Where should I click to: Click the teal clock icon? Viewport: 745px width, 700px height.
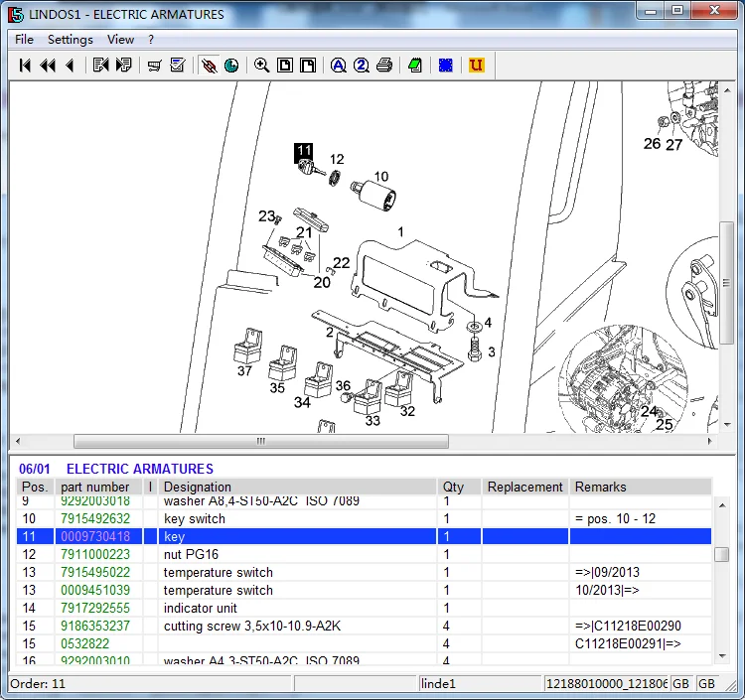[231, 66]
